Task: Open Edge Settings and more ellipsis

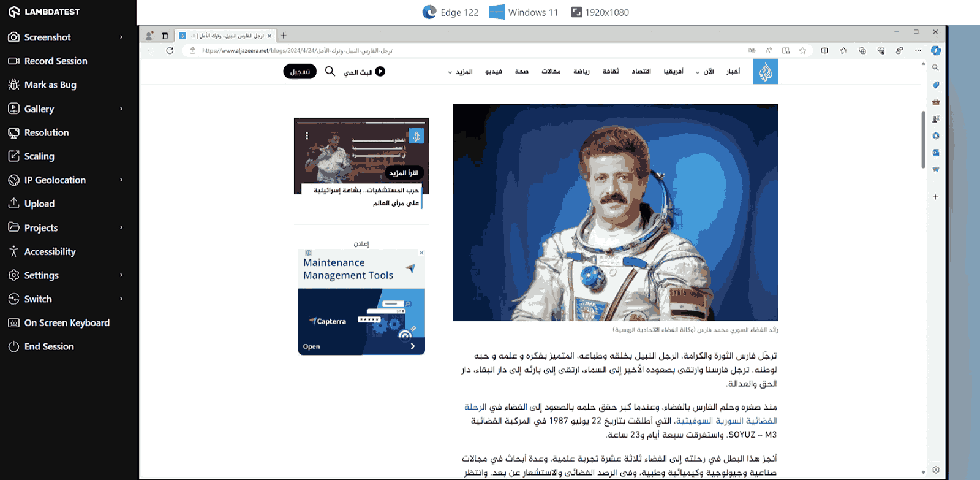Action: pyautogui.click(x=918, y=50)
